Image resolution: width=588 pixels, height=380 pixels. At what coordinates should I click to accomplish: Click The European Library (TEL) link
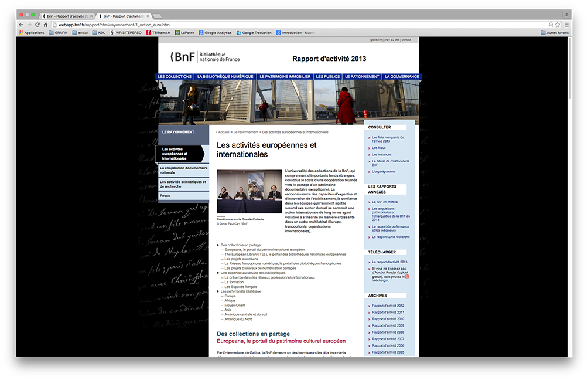click(285, 254)
